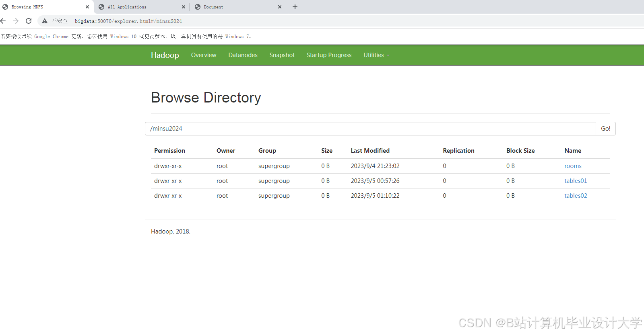
Task: Click the browser address bar URL
Action: pos(128,21)
